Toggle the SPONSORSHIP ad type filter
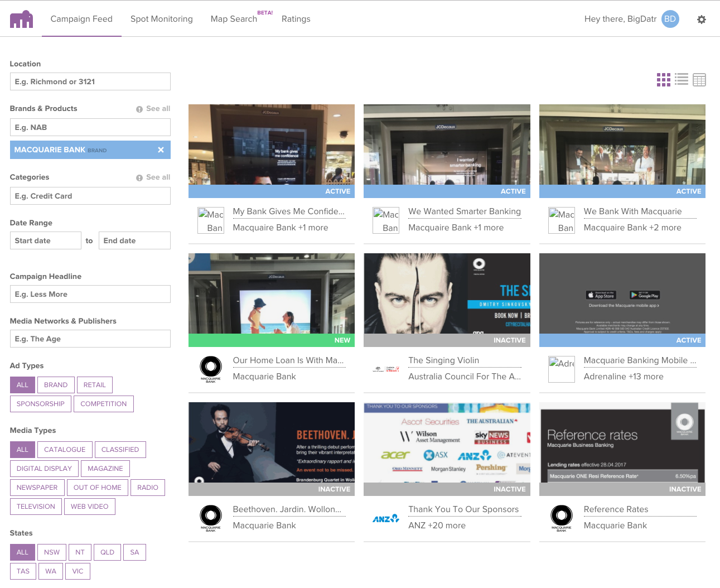This screenshot has width=720, height=588. pyautogui.click(x=41, y=404)
